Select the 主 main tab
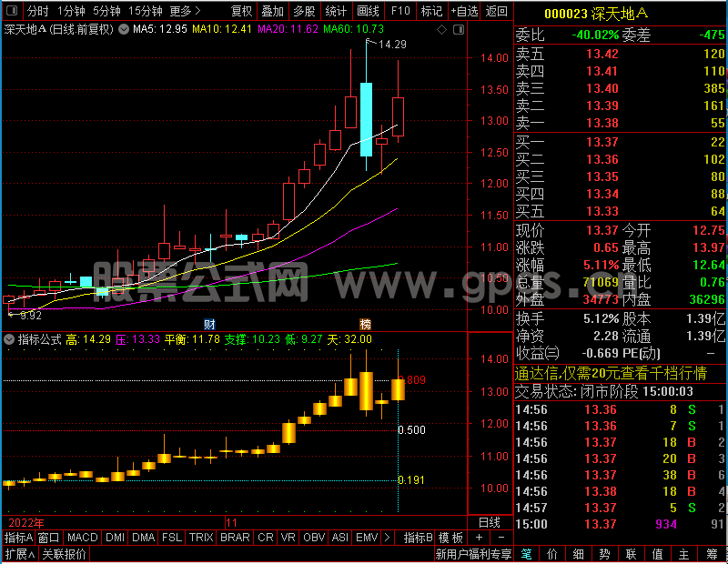Image resolution: width=728 pixels, height=564 pixels. (x=684, y=554)
